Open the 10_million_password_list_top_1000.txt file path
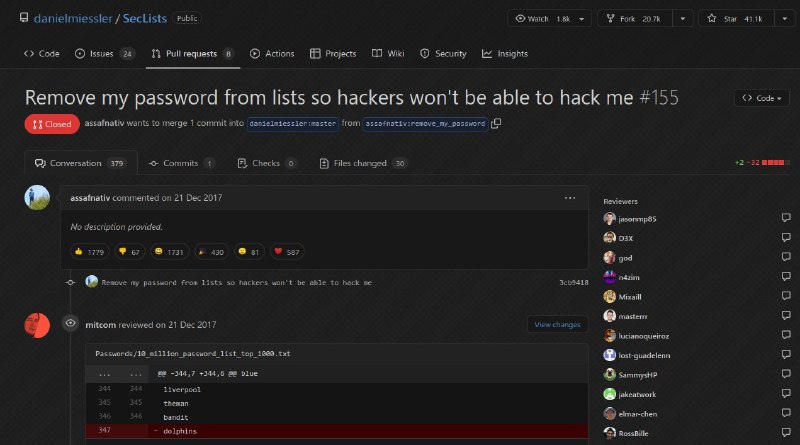 193,354
